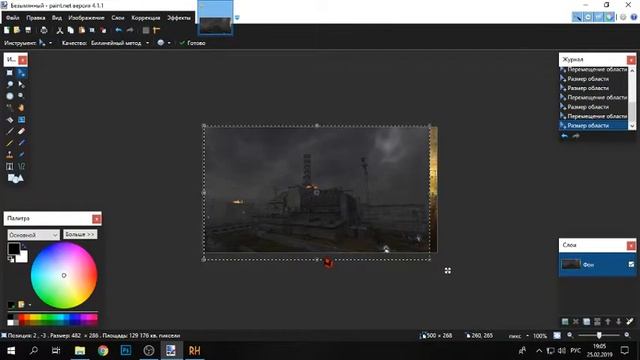The height and width of the screenshot is (360, 640).
Task: Click the Print toolbar icon
Action: pyautogui.click(x=44, y=30)
